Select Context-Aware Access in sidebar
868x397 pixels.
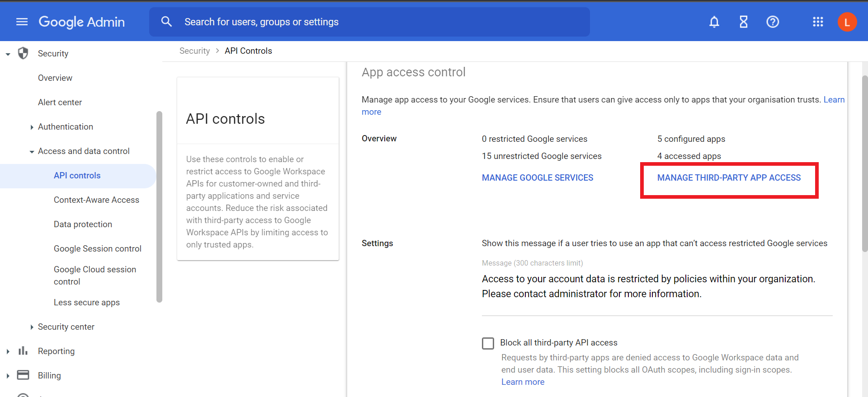[x=96, y=200]
